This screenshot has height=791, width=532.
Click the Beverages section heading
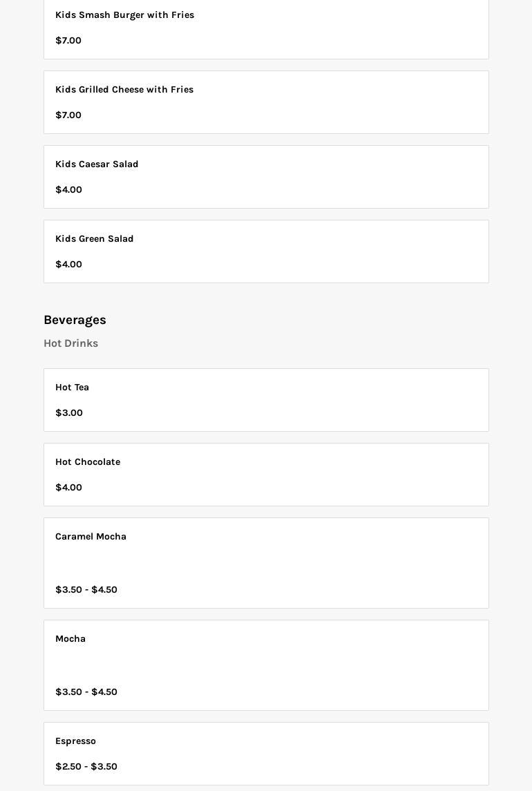[75, 320]
